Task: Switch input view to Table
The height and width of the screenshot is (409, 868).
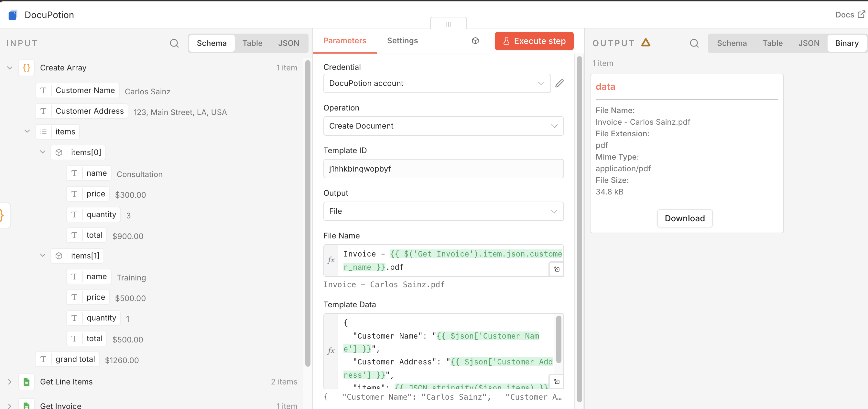Action: (252, 43)
